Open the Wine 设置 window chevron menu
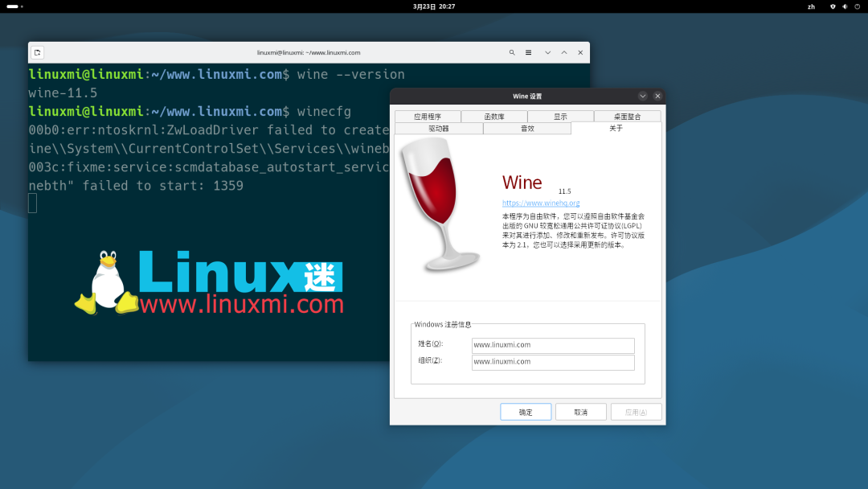 tap(642, 96)
